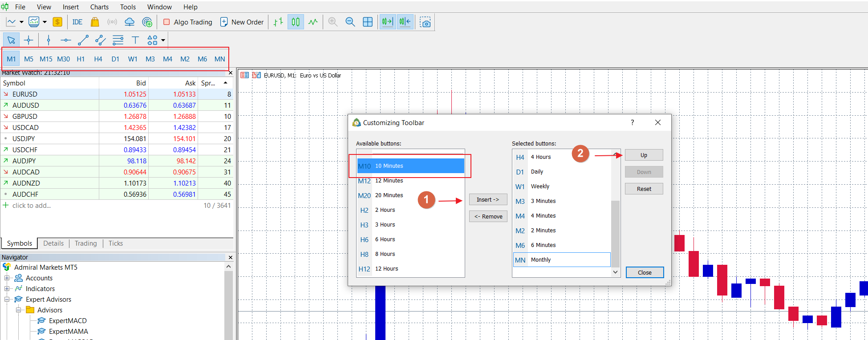Switch chart to candlesticks type
The width and height of the screenshot is (868, 340).
coord(296,22)
